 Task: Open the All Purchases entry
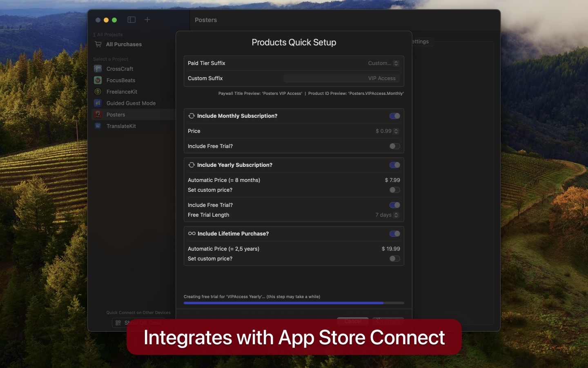click(x=124, y=44)
